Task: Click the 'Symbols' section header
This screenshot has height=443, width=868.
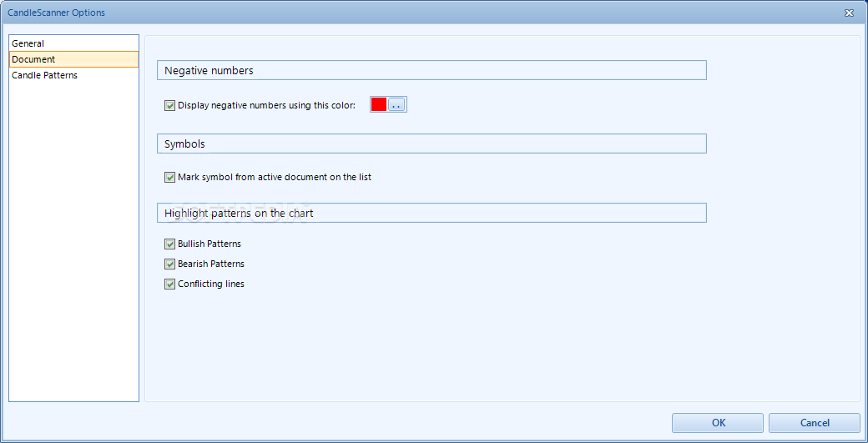Action: tap(431, 143)
